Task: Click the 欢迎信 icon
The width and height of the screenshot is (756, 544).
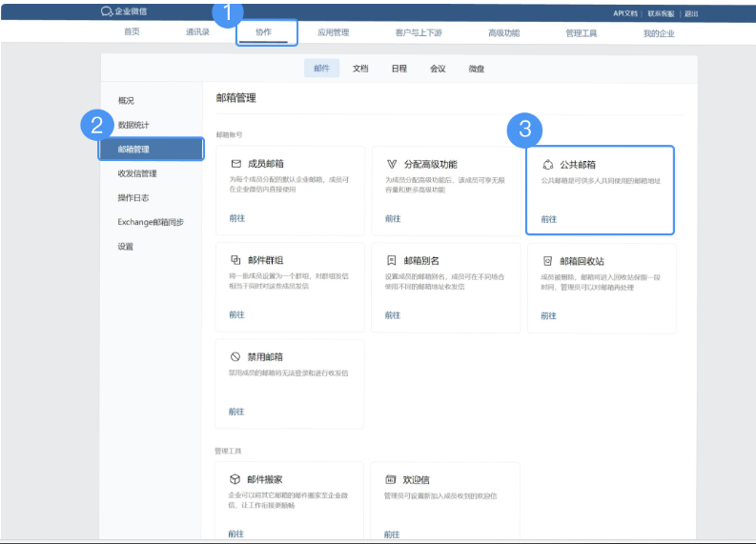Action: click(391, 479)
